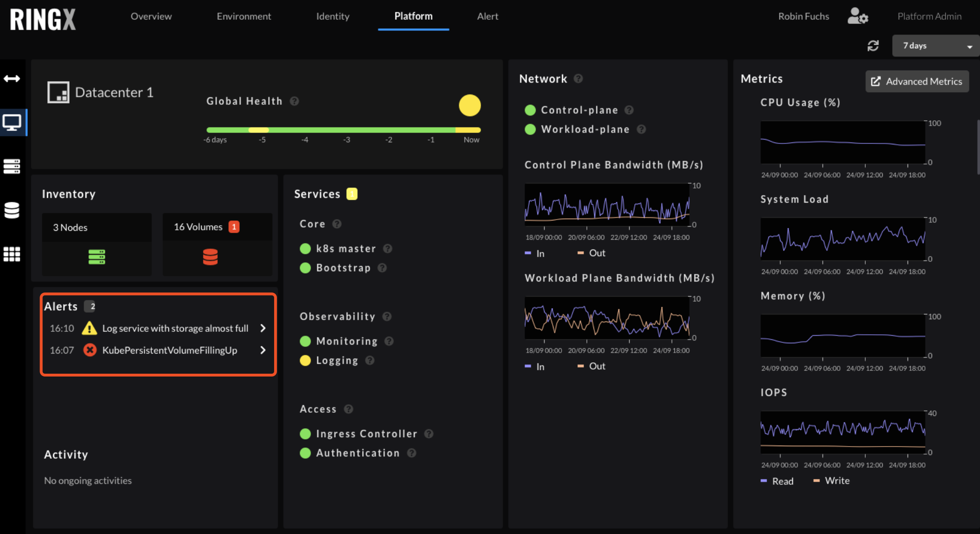
Task: Open the volumes database sidebar icon
Action: [x=12, y=210]
